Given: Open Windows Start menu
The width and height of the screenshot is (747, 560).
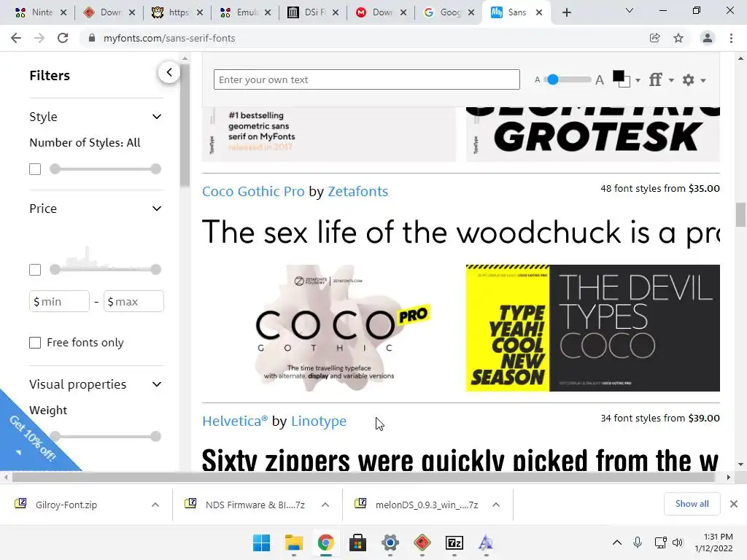Looking at the screenshot, I should click(261, 542).
